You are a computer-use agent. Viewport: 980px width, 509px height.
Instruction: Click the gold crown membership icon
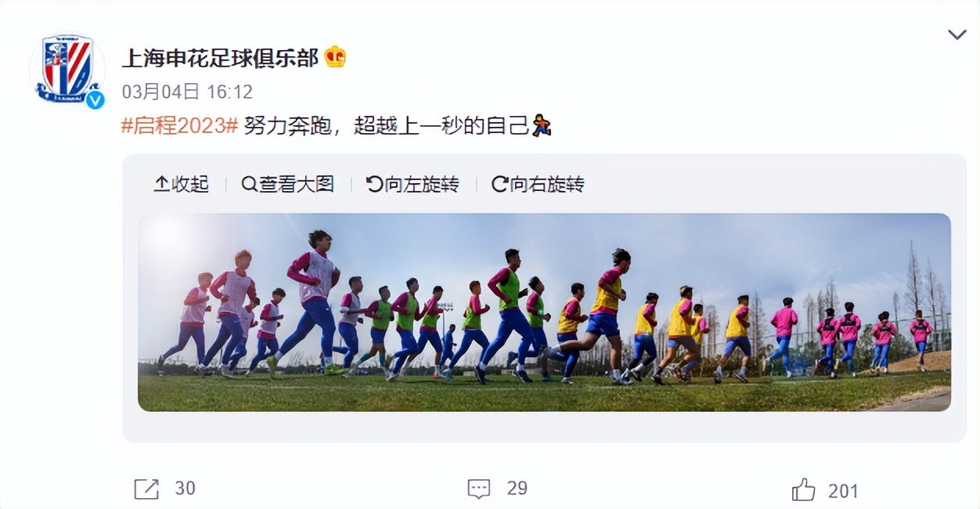coord(335,57)
